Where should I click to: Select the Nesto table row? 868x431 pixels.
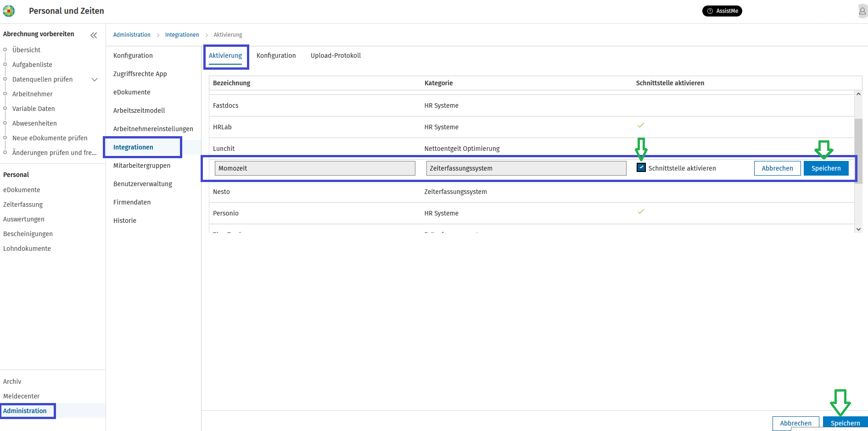(532, 192)
